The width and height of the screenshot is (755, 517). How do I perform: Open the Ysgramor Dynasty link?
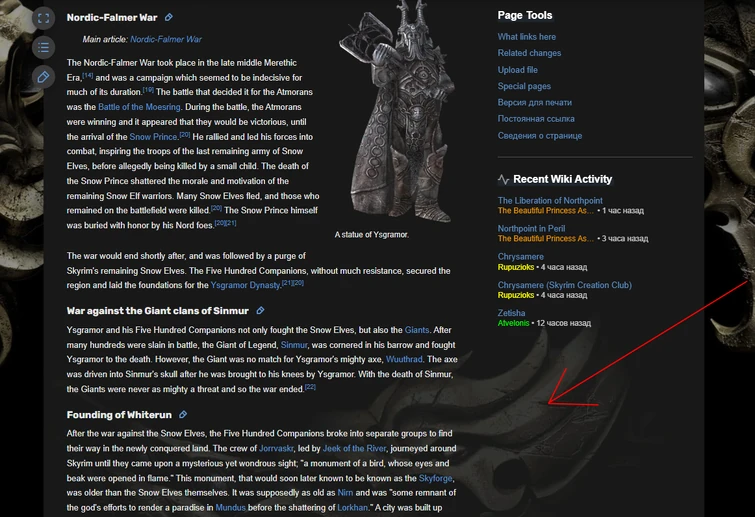[x=245, y=285]
